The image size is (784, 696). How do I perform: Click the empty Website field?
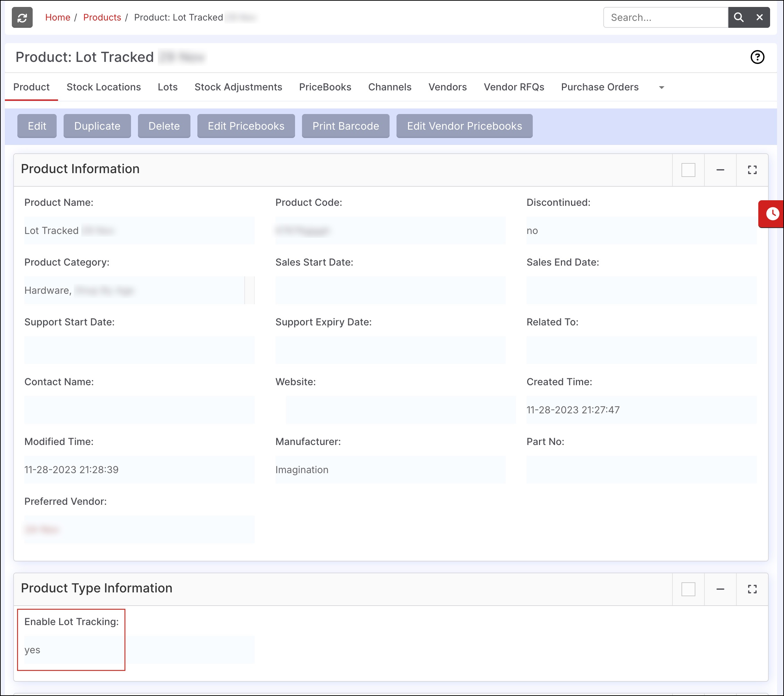click(x=400, y=410)
